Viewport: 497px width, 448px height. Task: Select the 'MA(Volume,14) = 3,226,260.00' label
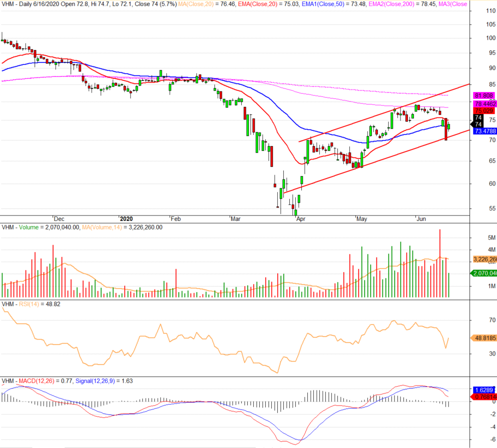(122, 227)
